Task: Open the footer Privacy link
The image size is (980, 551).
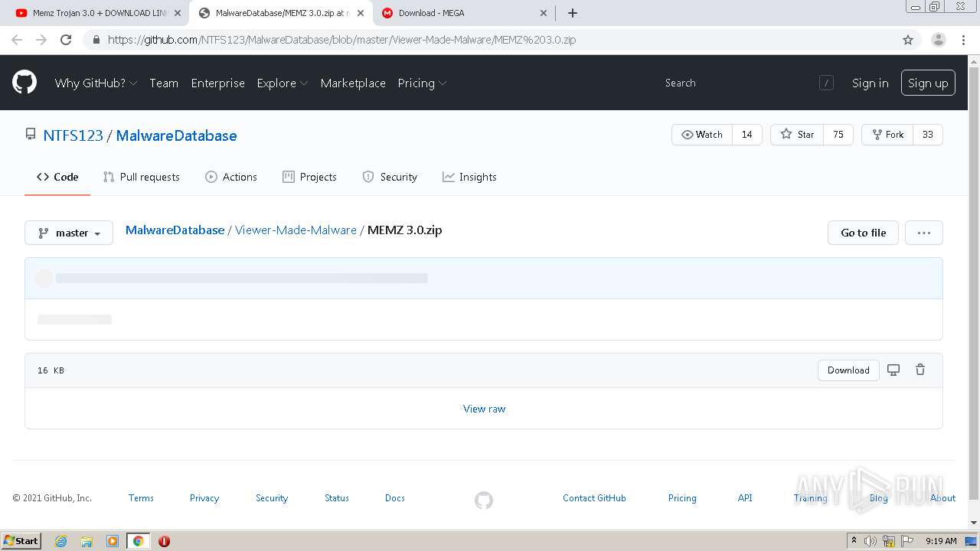Action: [x=204, y=498]
